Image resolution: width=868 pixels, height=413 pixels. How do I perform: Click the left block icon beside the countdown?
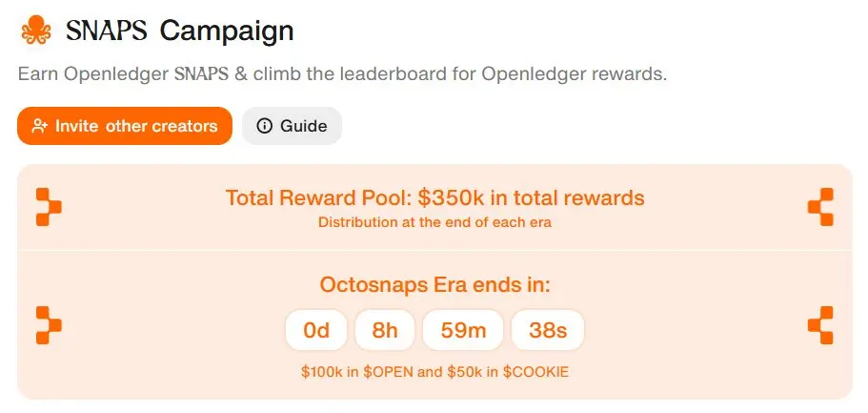(49, 325)
